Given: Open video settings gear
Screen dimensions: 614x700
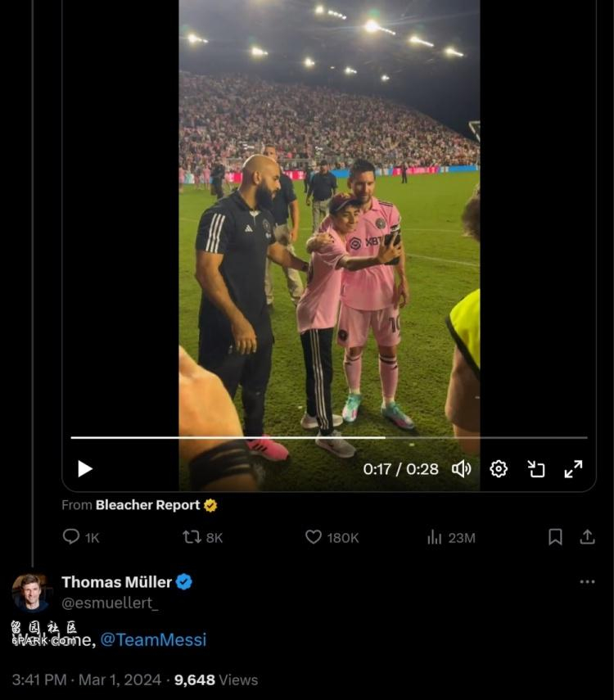Looking at the screenshot, I should point(499,468).
